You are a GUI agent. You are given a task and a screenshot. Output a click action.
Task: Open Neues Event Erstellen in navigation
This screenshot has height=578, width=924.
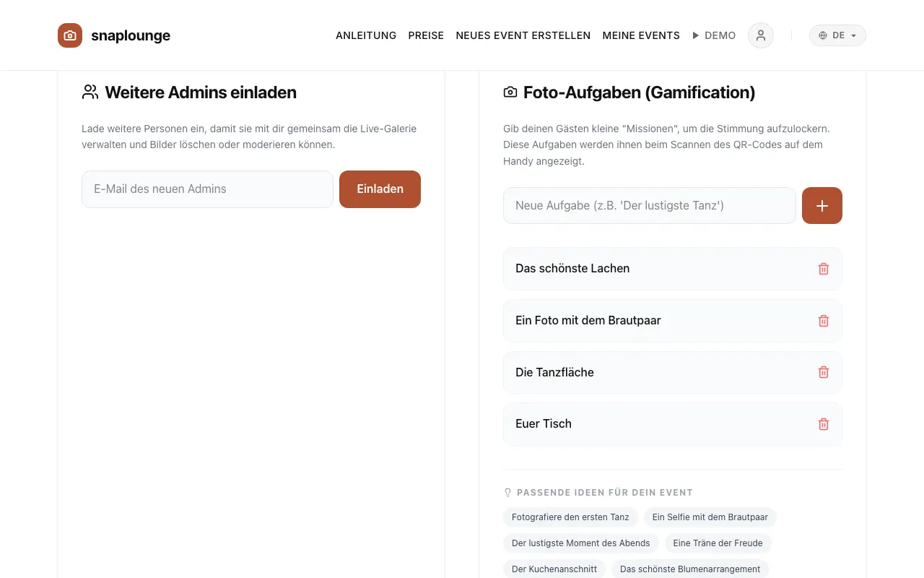tap(523, 35)
